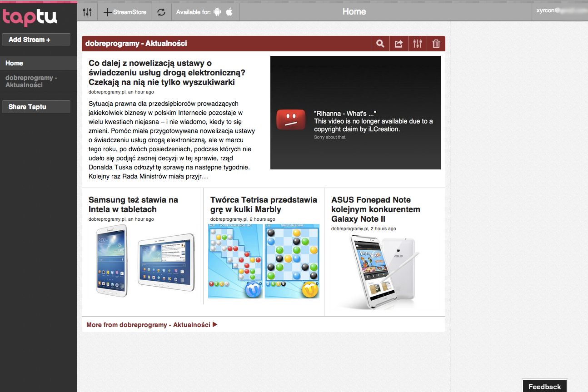Select Home in the sidebar
This screenshot has width=588, height=392.
click(x=39, y=63)
